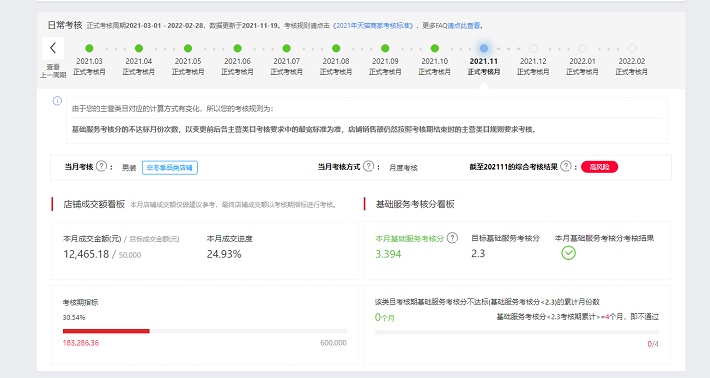Select the 2022.02 assessment month marker
Viewport: 710px width, 378px height.
[632, 48]
